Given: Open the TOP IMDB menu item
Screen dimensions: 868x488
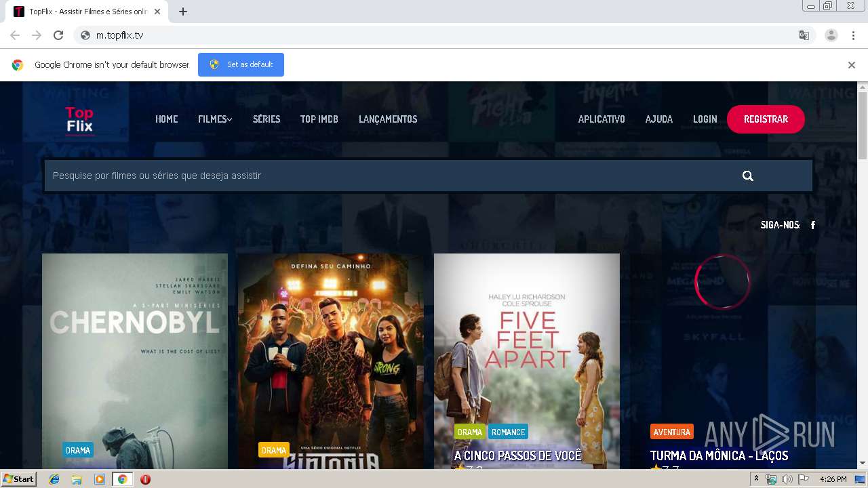Looking at the screenshot, I should click(319, 119).
